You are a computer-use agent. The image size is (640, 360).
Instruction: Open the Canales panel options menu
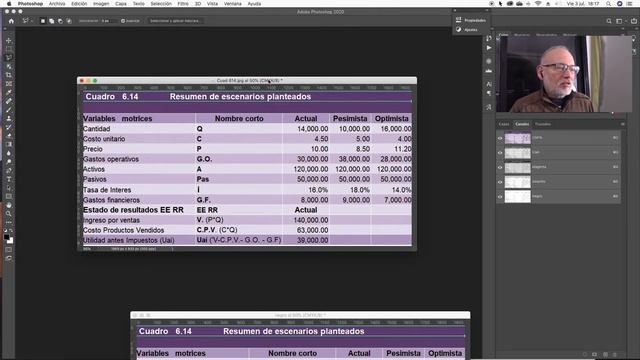(622, 124)
